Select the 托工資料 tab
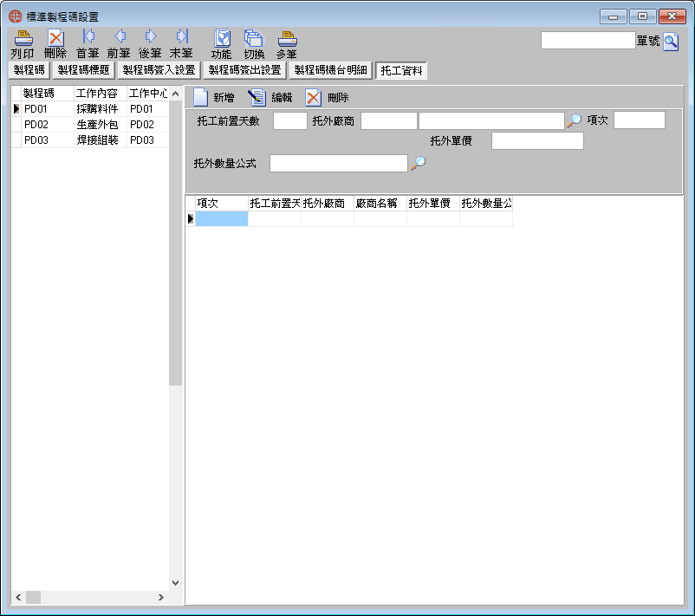This screenshot has width=695, height=616. [401, 70]
